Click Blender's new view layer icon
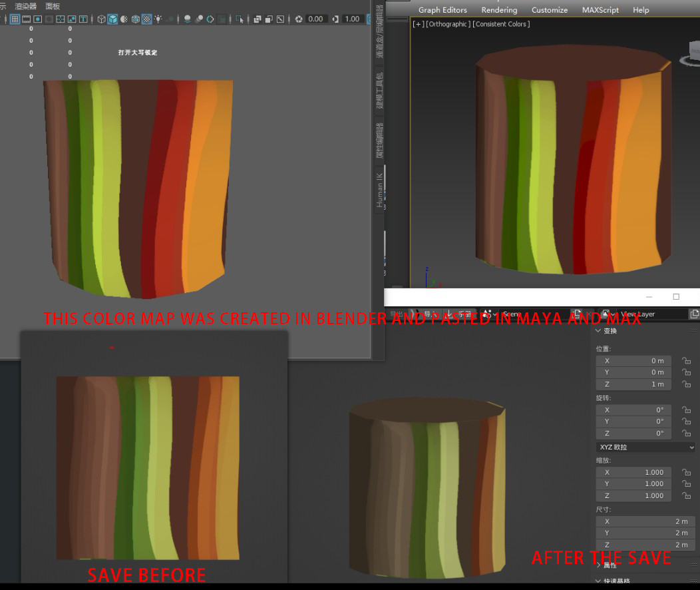 (x=694, y=314)
